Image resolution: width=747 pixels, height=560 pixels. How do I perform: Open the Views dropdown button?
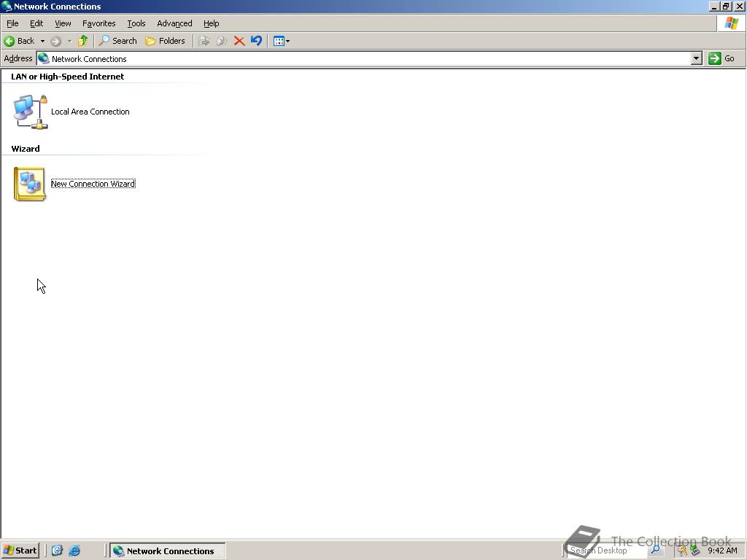point(282,41)
